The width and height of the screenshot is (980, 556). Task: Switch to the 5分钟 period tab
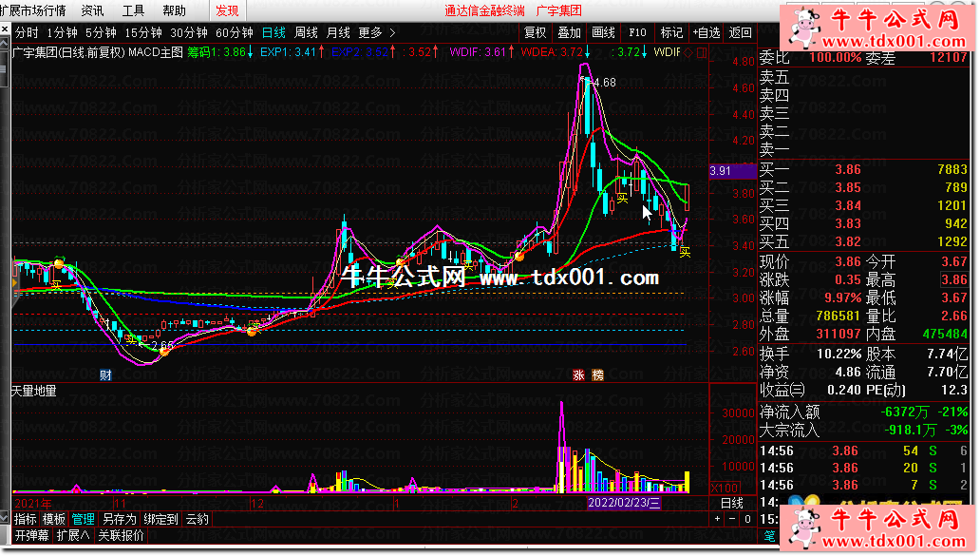click(x=102, y=32)
